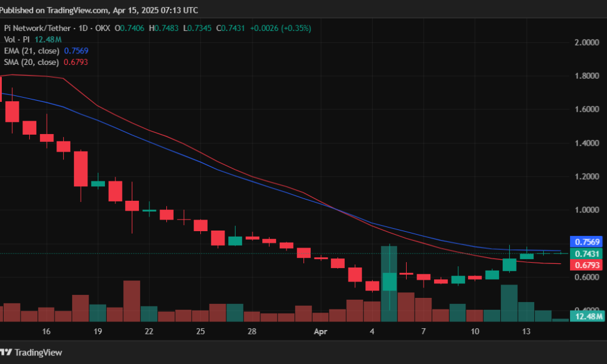Click the blue 0.7569 EMA price tag

587,241
